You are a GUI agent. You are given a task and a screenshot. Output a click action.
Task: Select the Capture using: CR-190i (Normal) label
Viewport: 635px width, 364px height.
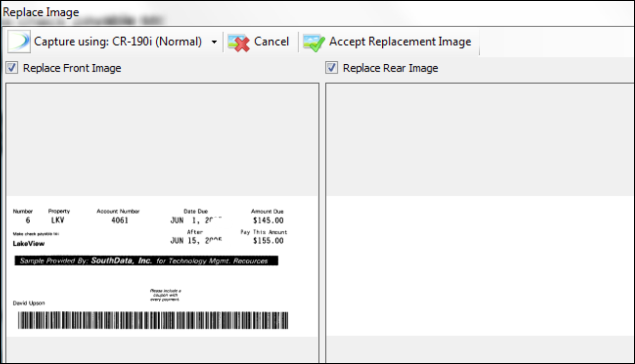[x=118, y=42]
